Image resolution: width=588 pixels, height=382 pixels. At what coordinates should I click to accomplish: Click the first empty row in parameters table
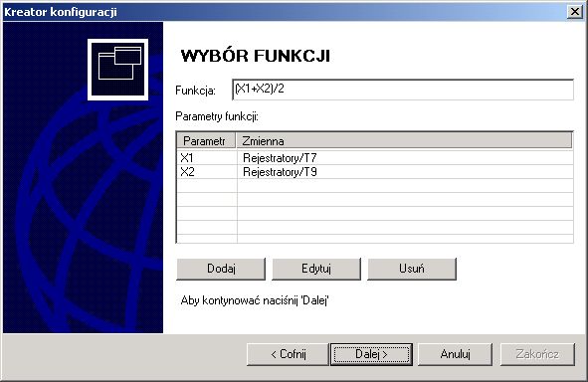[x=375, y=186]
